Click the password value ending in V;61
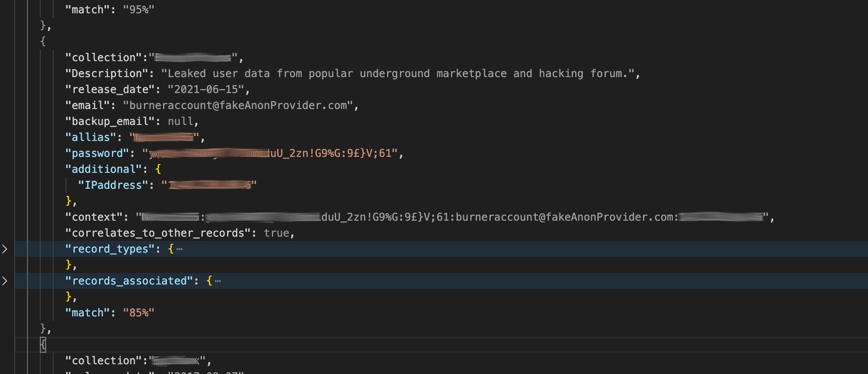868x374 pixels. click(270, 153)
